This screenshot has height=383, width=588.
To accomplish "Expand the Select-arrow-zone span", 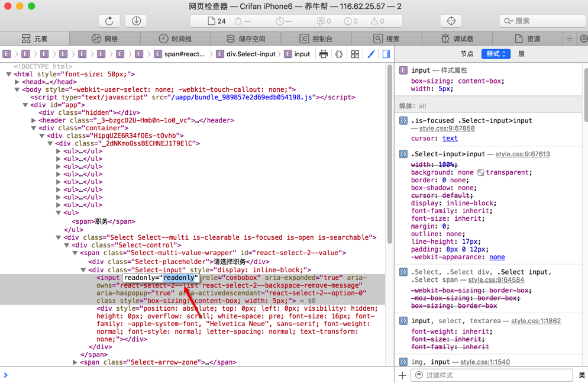I will click(x=75, y=362).
